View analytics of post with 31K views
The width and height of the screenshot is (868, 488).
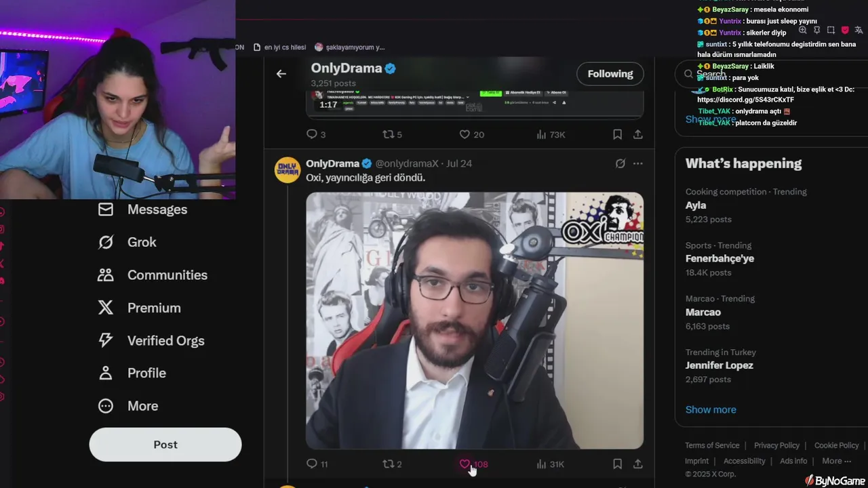coord(550,464)
